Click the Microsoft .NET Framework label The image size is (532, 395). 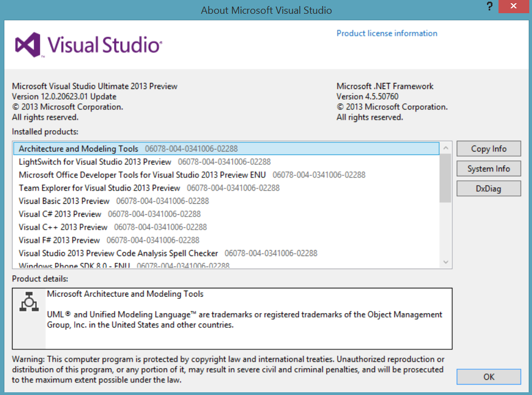(x=385, y=86)
